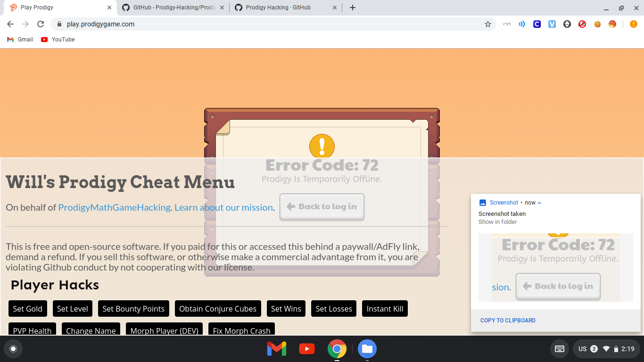Bookmark this page with the star
This screenshot has width=644, height=362.
coord(488,24)
